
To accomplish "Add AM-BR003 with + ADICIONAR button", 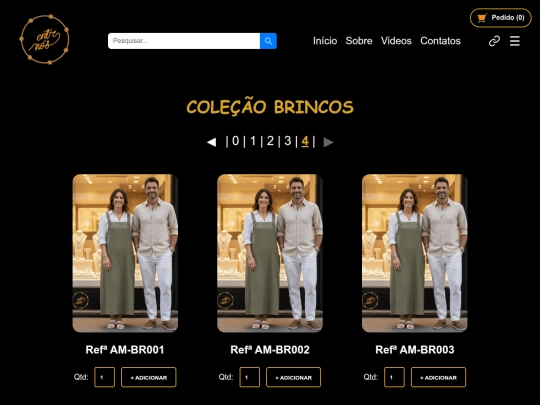I will click(438, 377).
